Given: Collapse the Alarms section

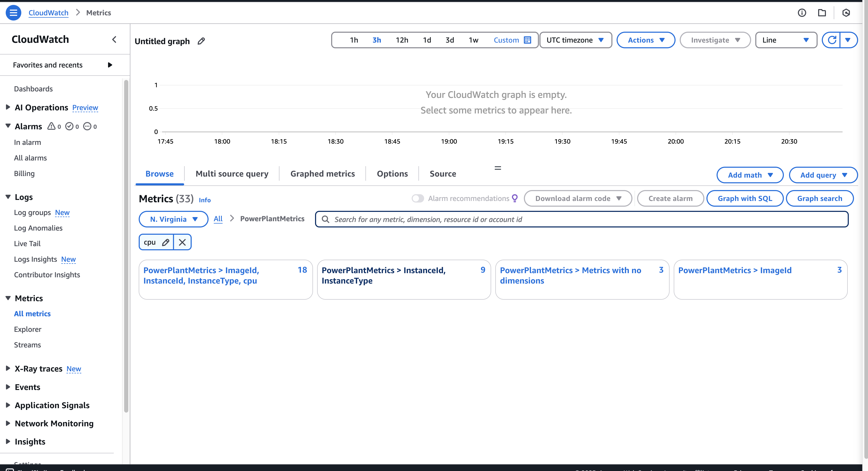Looking at the screenshot, I should [8, 126].
